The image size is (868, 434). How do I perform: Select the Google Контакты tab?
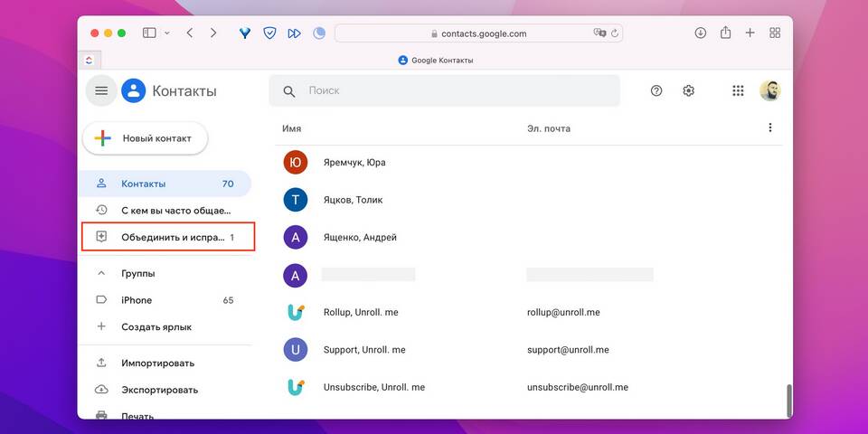coord(436,61)
